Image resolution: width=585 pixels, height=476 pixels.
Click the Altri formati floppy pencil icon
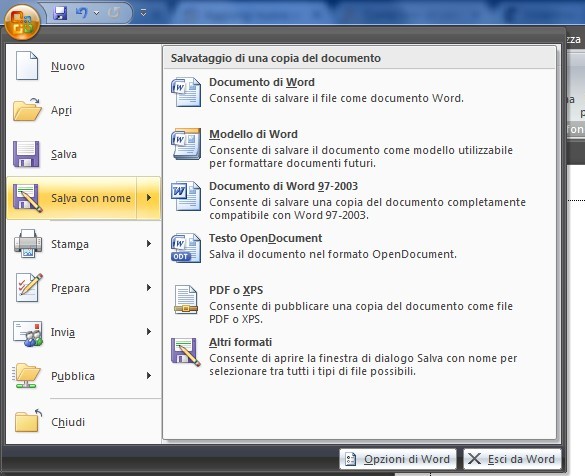tap(186, 352)
